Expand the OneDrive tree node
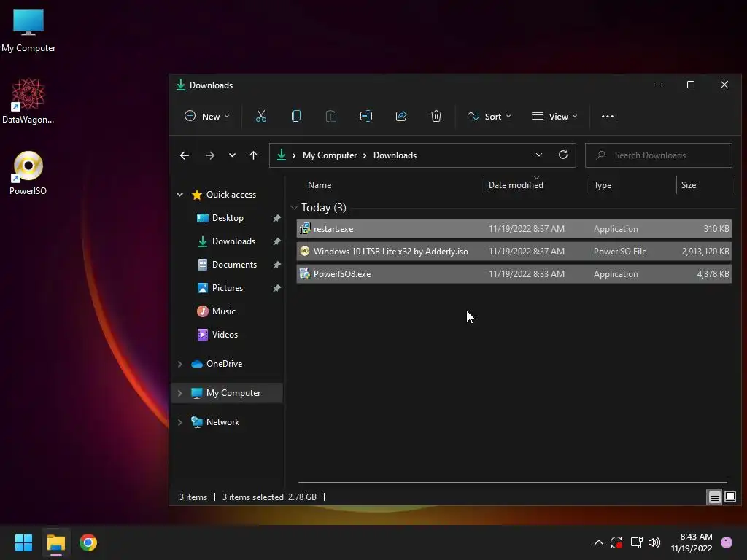Screen dimensions: 747x560 tap(179, 364)
